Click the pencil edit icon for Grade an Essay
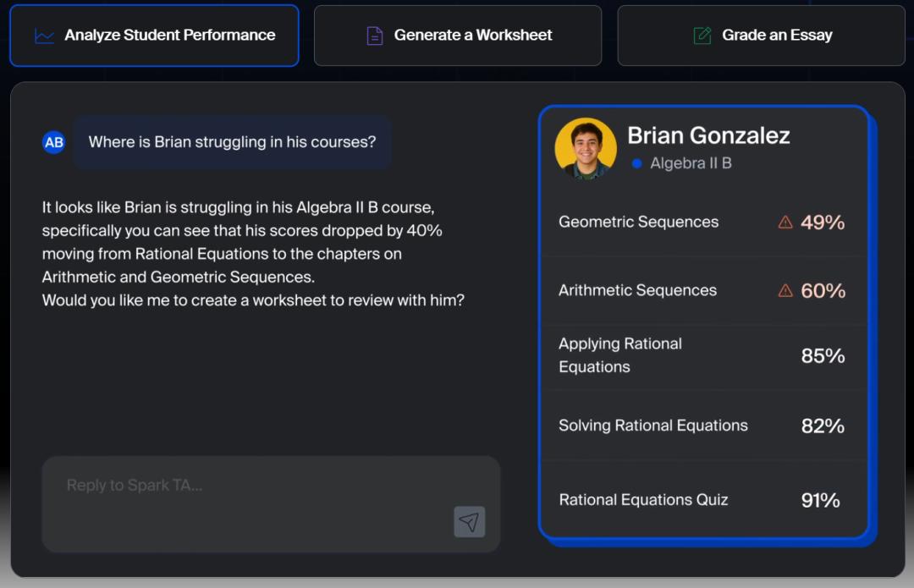This screenshot has width=914, height=588. (x=702, y=36)
